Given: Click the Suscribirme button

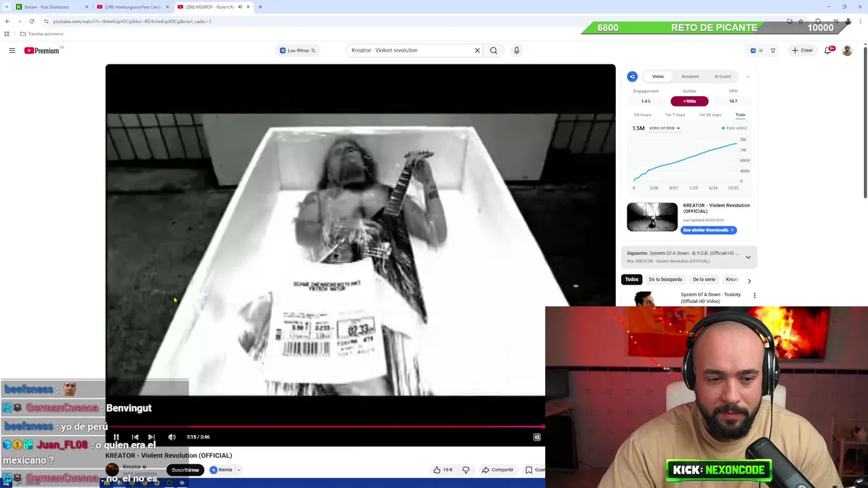Looking at the screenshot, I should pos(185,470).
